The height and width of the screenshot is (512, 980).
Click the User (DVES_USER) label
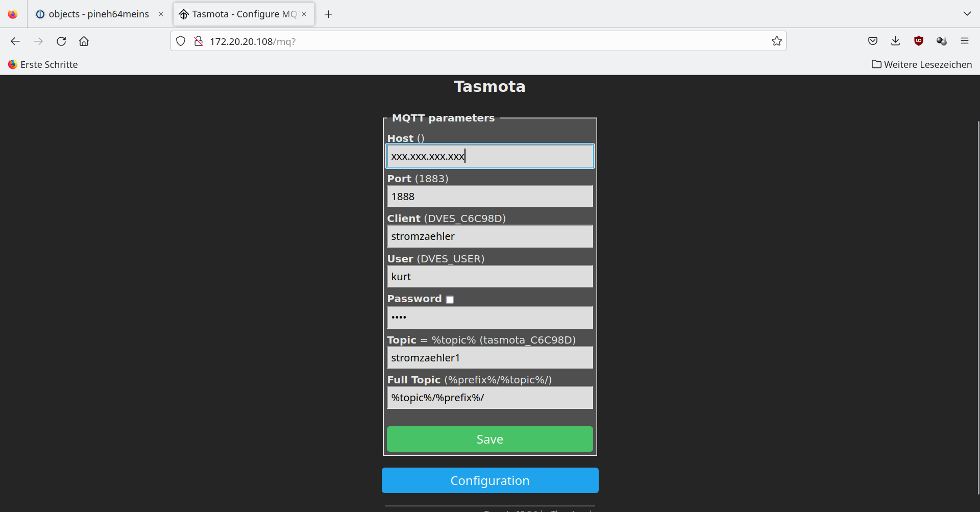coord(435,259)
